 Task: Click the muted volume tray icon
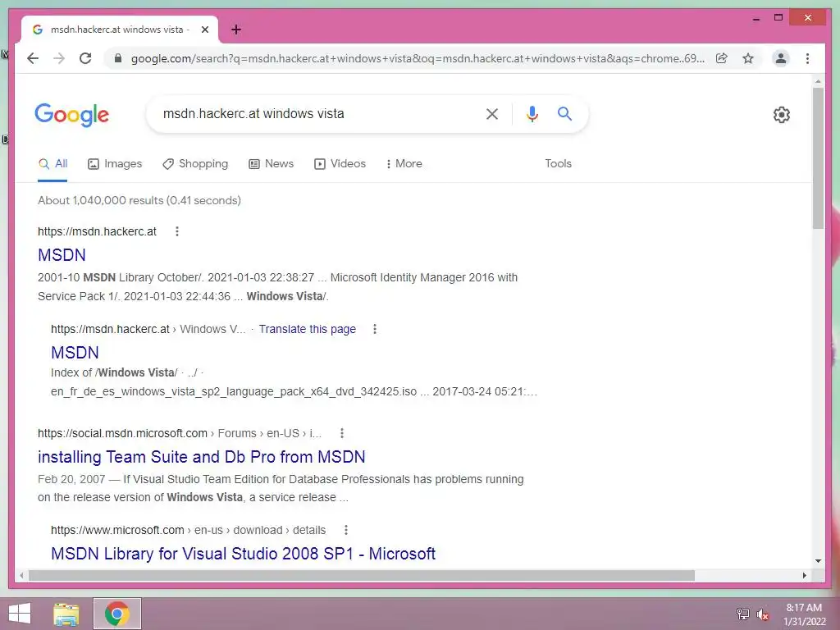(x=763, y=614)
